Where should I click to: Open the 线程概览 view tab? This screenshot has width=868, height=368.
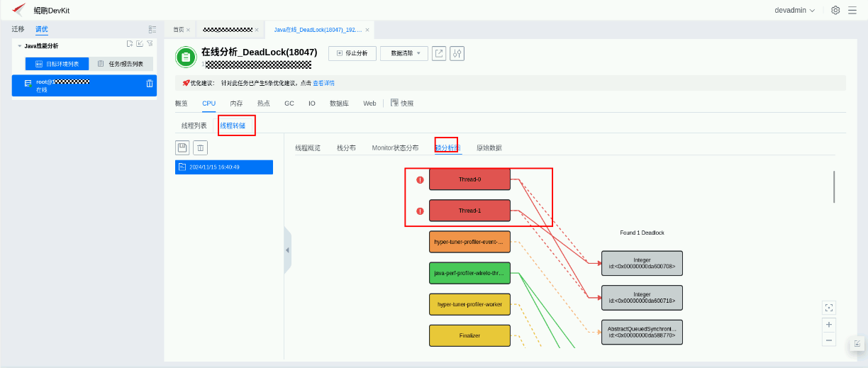pyautogui.click(x=308, y=148)
